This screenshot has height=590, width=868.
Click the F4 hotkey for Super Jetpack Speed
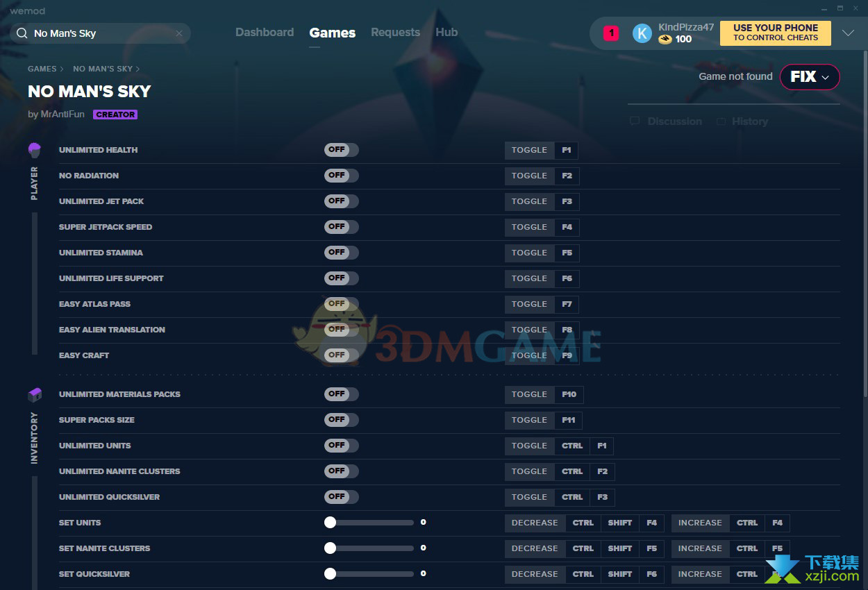pyautogui.click(x=567, y=227)
